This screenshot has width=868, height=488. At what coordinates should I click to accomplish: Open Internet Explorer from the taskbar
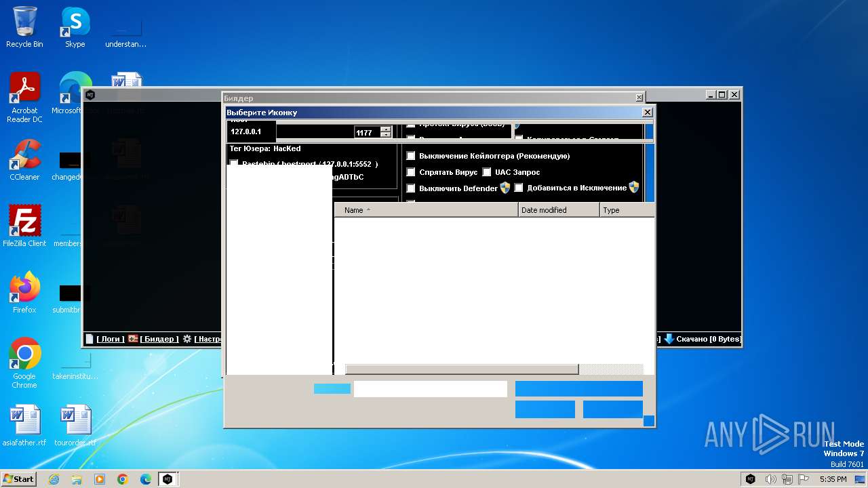tap(54, 479)
